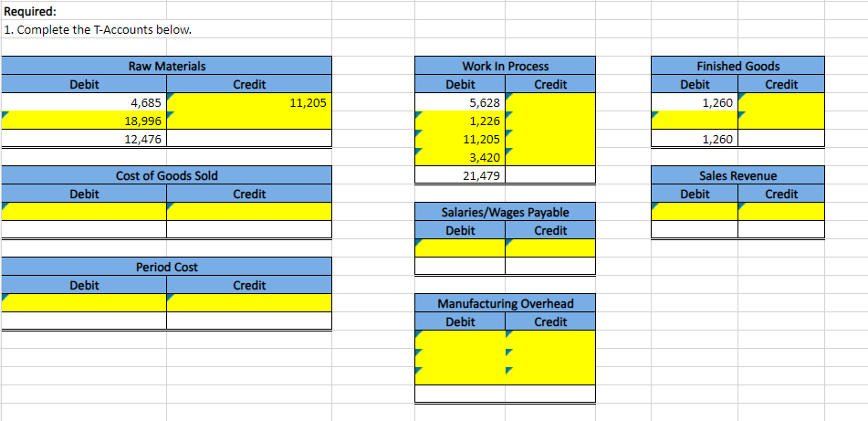Screen dimensions: 868x421
Task: Click Work In Process balance 21,479
Action: click(460, 175)
